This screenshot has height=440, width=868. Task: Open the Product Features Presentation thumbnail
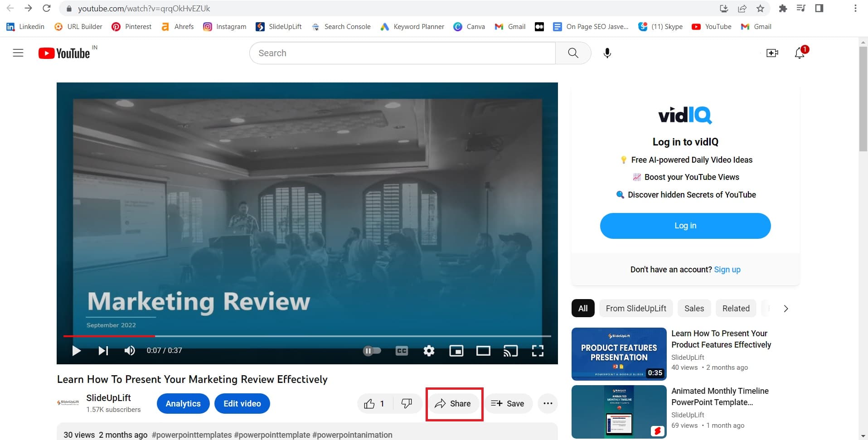pos(618,353)
